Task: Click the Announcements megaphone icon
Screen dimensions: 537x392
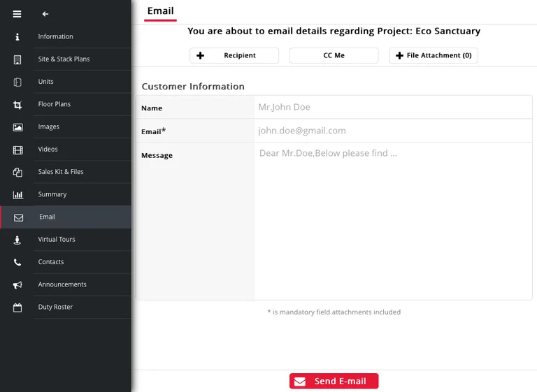Action: pyautogui.click(x=17, y=285)
